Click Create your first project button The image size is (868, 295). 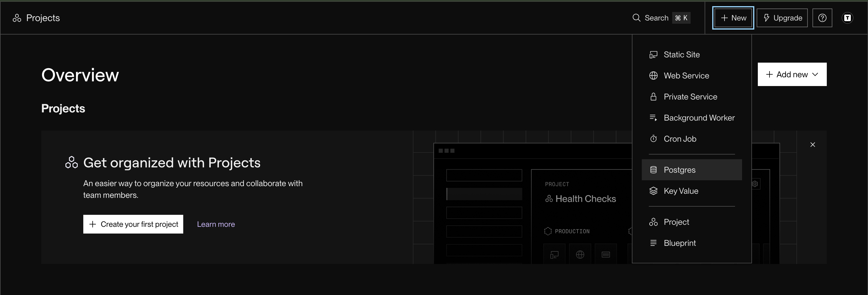click(133, 224)
